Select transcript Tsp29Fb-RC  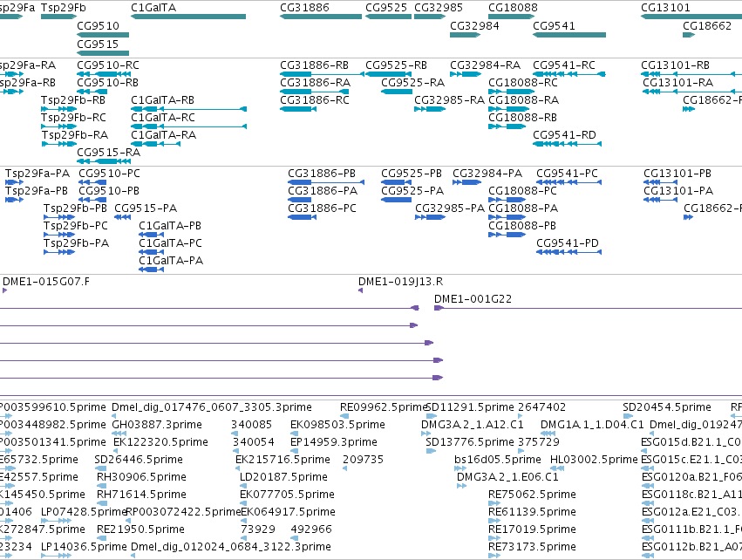coord(59,126)
